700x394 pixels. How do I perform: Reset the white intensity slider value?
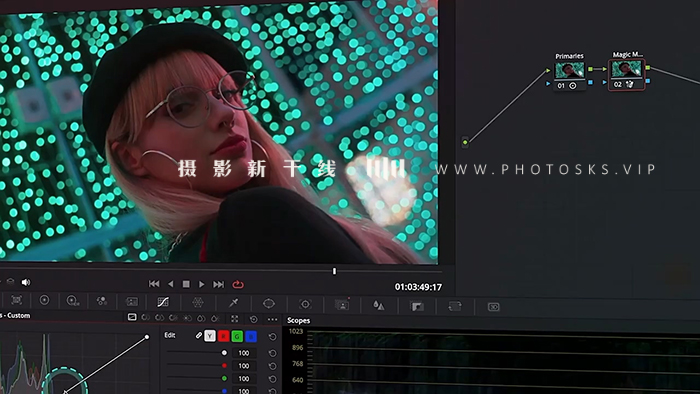[x=272, y=353]
